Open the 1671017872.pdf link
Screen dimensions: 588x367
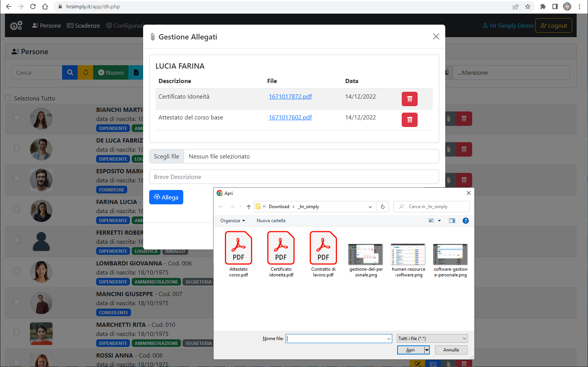[x=290, y=97]
